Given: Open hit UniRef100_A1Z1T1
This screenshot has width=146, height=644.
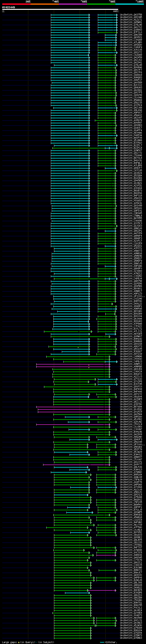Looking at the screenshot, I should (x=131, y=20).
